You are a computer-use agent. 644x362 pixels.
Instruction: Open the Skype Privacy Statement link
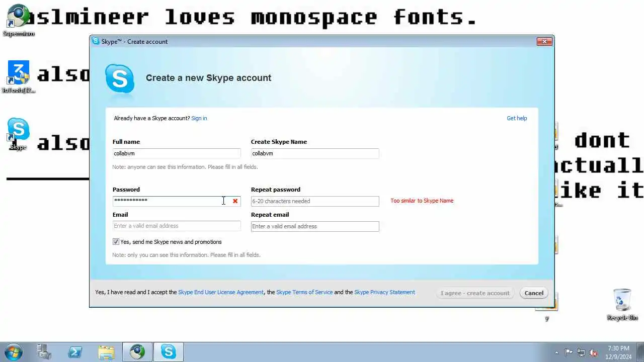(384, 292)
